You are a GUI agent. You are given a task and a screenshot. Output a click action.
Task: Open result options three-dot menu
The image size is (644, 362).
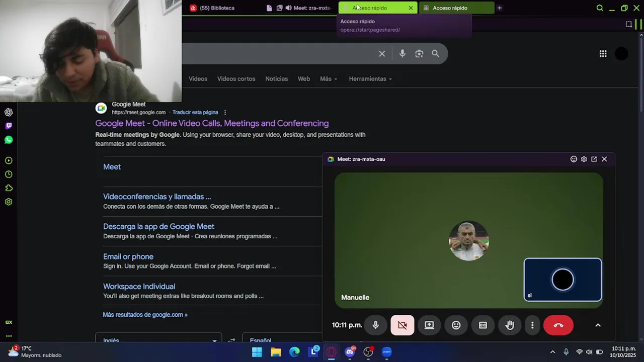[225, 112]
